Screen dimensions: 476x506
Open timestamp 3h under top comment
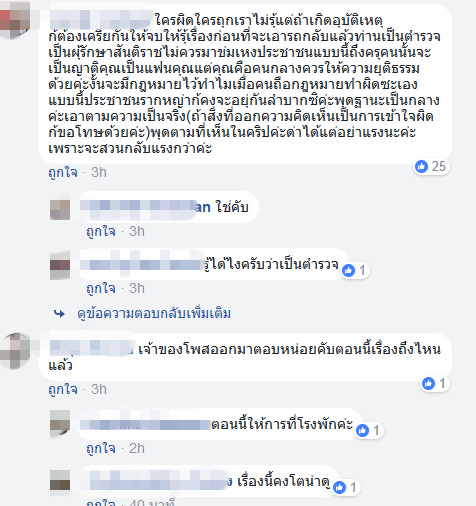point(99,173)
